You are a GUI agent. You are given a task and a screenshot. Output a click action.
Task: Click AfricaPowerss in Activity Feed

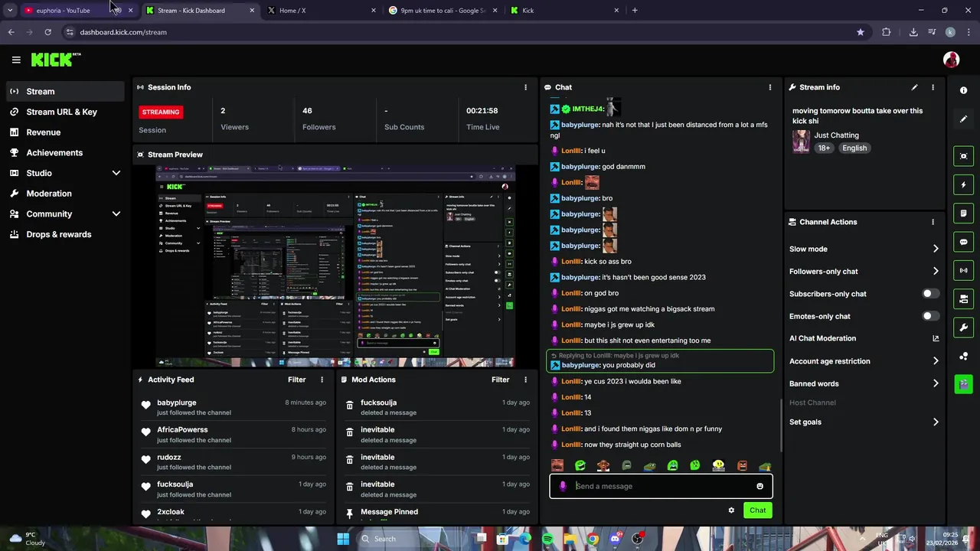182,430
